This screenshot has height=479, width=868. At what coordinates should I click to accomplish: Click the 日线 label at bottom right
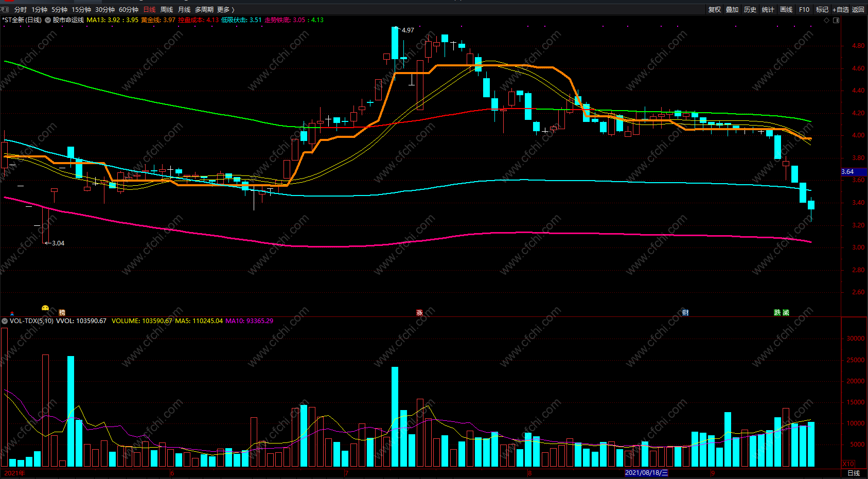[854, 473]
